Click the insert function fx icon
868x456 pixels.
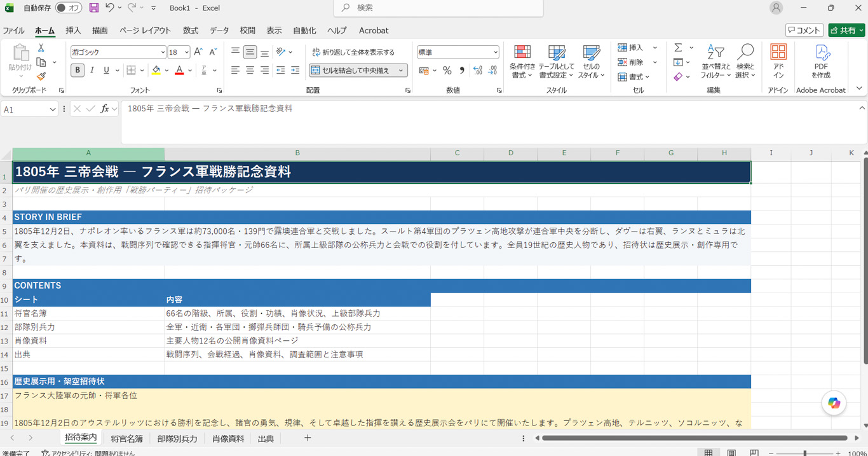[105, 109]
